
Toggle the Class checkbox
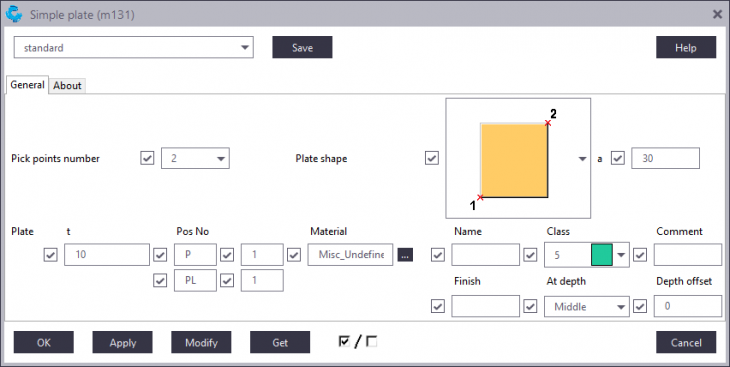(x=530, y=255)
